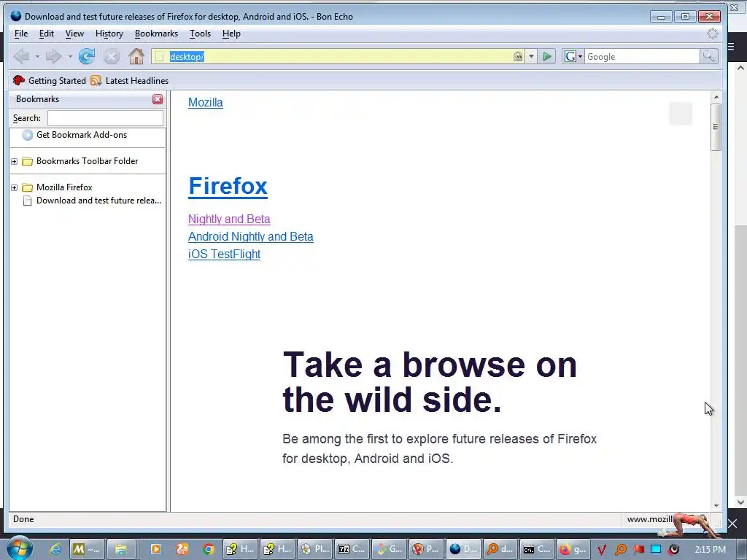Launch Internet Explorer from taskbar
Image resolution: width=747 pixels, height=560 pixels.
pos(55,550)
